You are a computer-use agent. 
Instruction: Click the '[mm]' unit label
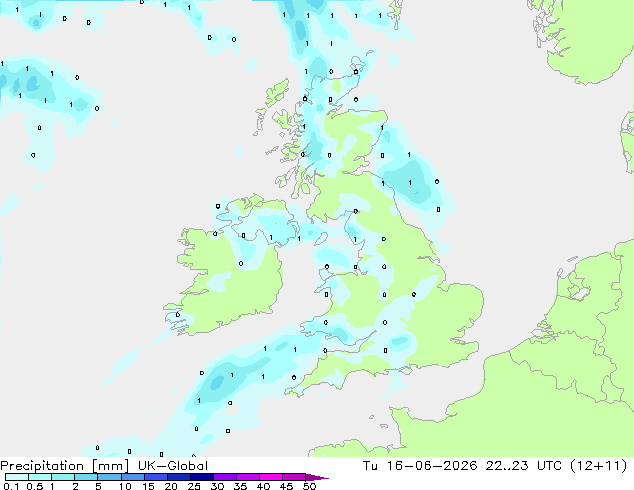[x=111, y=466]
